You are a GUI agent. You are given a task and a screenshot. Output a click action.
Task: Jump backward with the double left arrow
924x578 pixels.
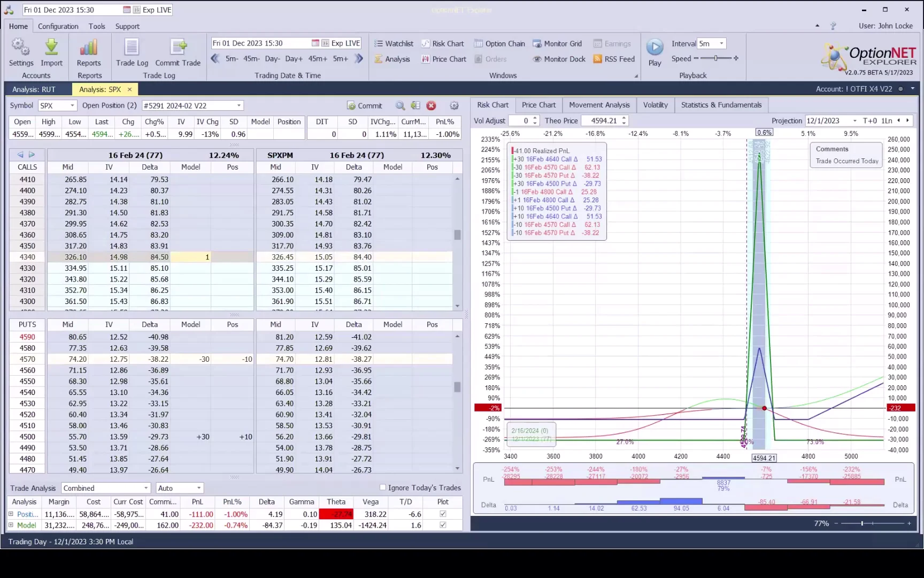coord(215,59)
